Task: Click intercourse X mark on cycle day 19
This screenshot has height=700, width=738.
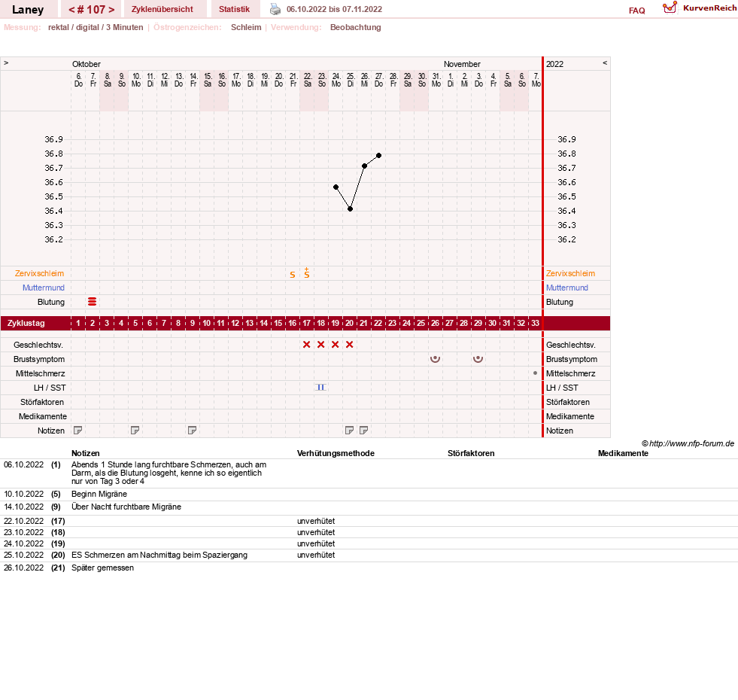Action: (335, 344)
